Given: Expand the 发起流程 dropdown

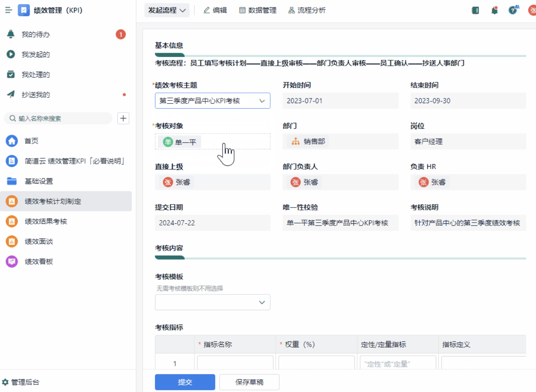Looking at the screenshot, I should pos(167,10).
